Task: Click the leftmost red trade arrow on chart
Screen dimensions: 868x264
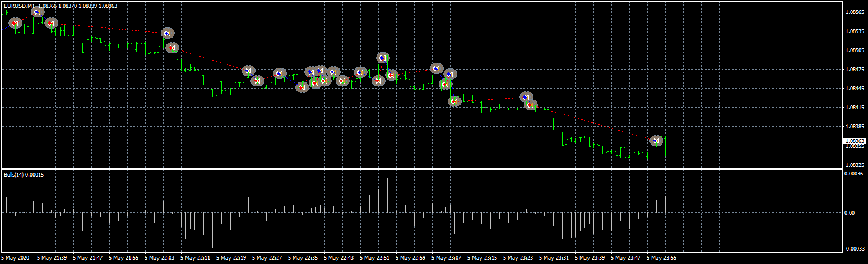Action: [x=15, y=23]
